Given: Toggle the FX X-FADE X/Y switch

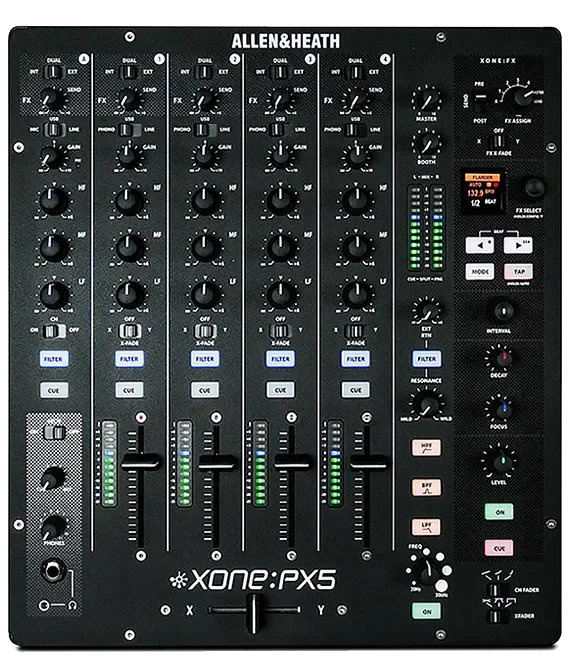Looking at the screenshot, I should coord(498,141).
